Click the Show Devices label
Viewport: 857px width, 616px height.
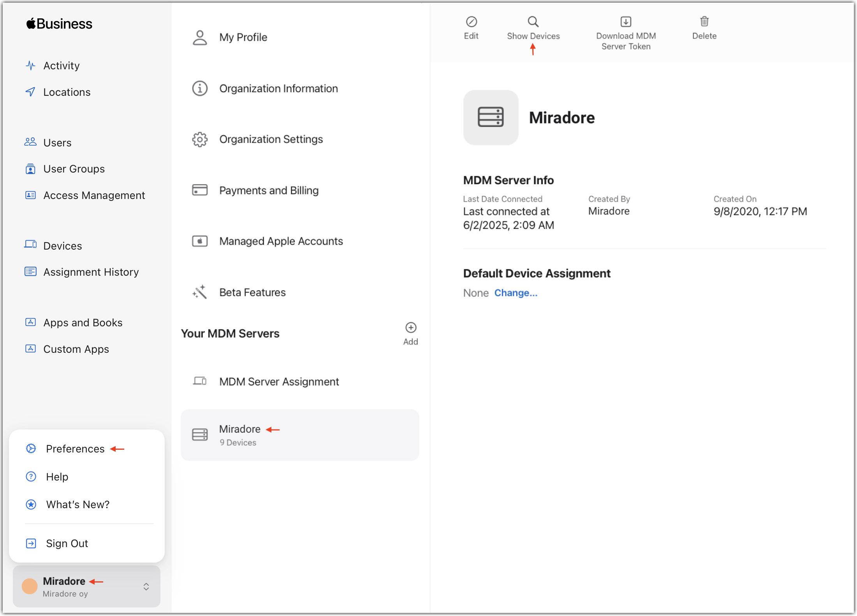pyautogui.click(x=533, y=36)
